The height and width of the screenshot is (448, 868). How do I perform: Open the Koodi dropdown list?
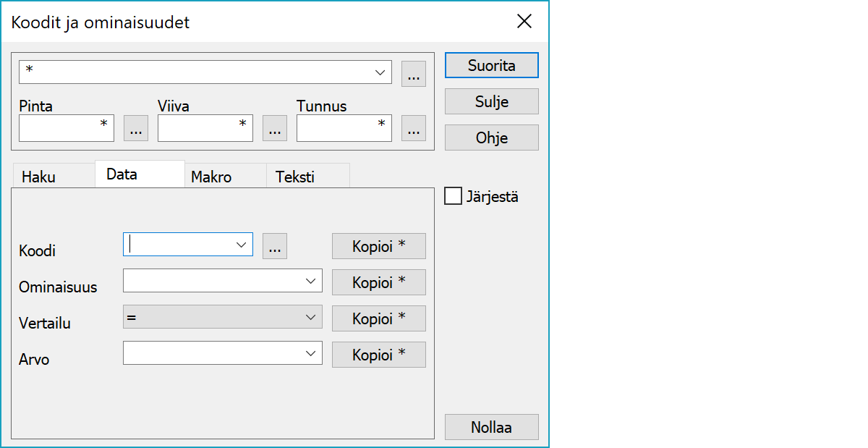242,245
